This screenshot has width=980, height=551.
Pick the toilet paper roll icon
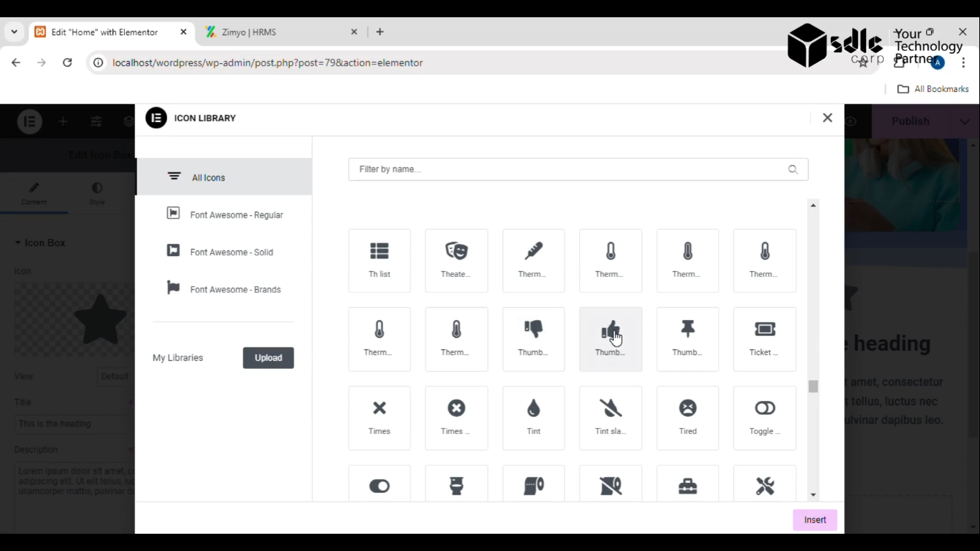534,484
